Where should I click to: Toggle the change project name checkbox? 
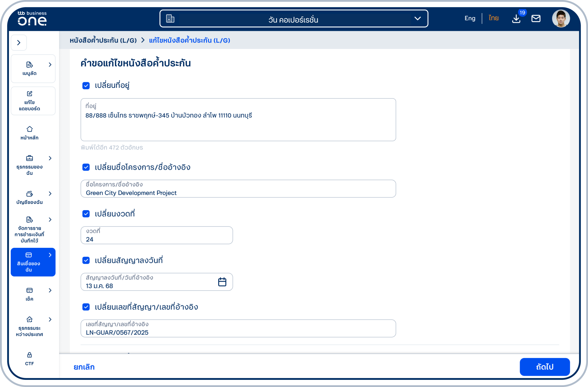point(86,167)
